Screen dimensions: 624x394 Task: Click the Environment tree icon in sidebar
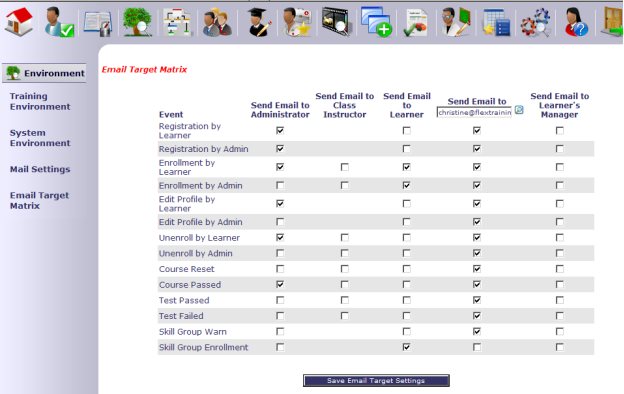pos(13,73)
